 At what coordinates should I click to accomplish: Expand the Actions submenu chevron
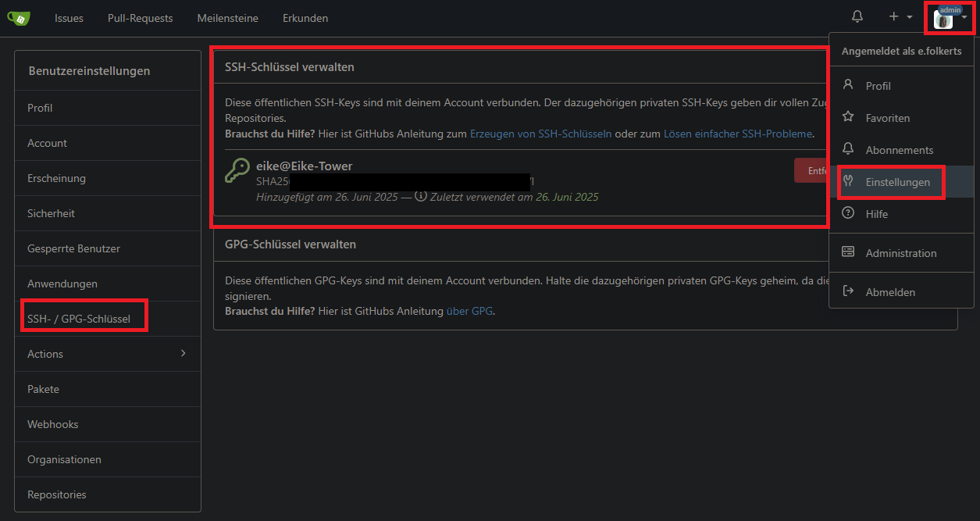coord(184,354)
